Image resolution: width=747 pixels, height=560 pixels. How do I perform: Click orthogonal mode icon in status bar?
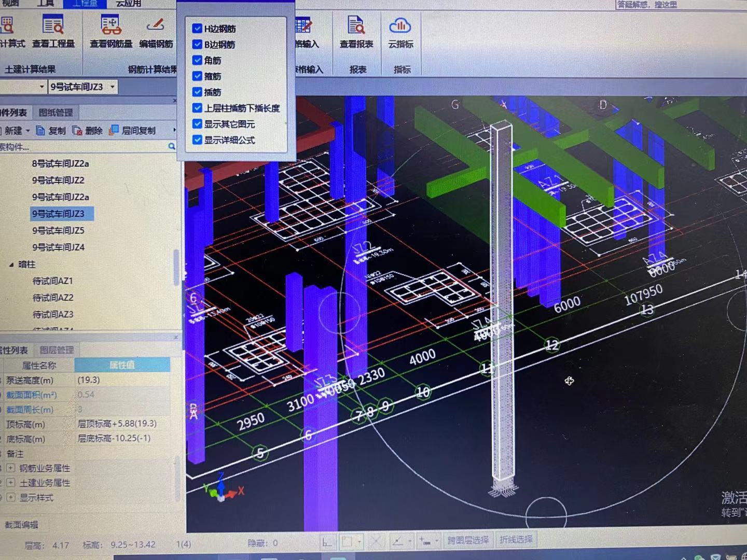(327, 542)
